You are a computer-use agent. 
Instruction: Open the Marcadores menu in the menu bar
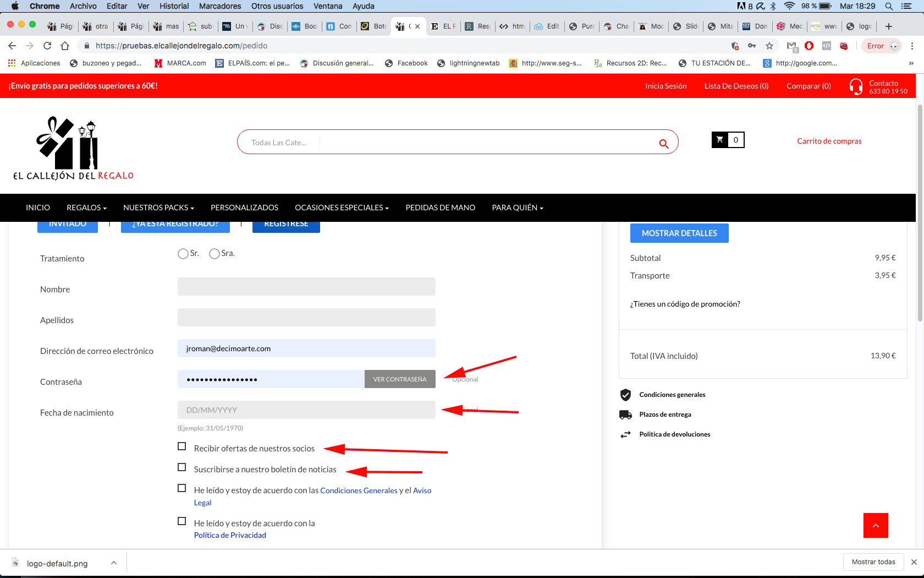tap(220, 6)
